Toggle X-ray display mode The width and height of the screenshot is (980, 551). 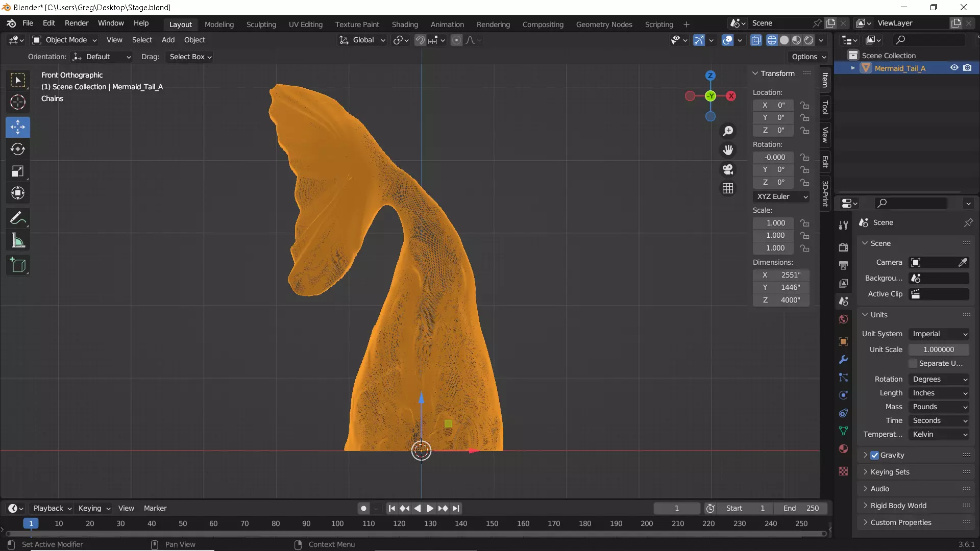pos(756,40)
